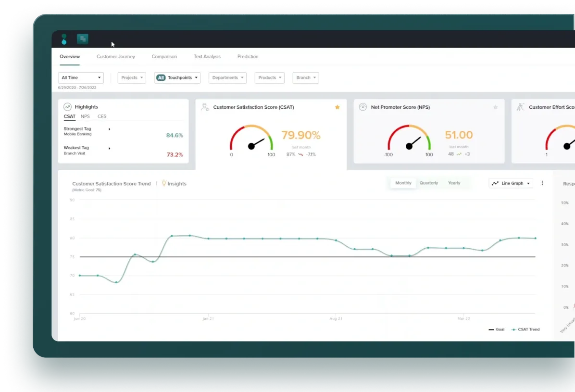Image resolution: width=575 pixels, height=392 pixels.
Task: Open the hamburger menu icon in header
Action: [x=82, y=39]
